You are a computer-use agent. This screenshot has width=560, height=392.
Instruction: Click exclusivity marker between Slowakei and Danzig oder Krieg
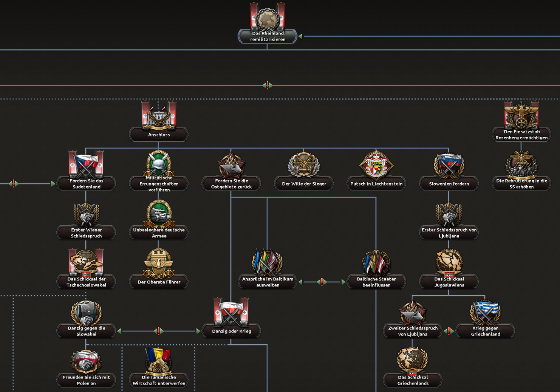[159, 331]
